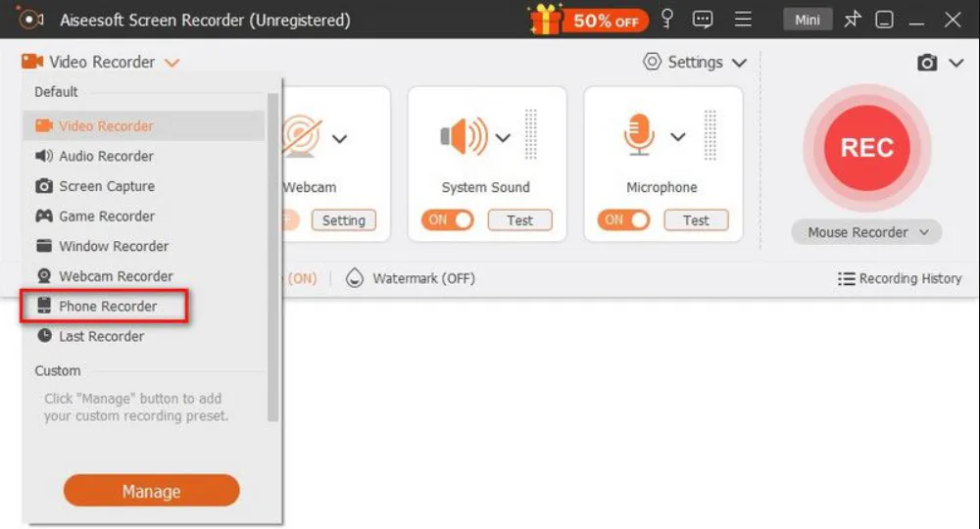Viewport: 980px width, 529px height.
Task: Toggle Microphone ON switch
Action: coord(623,219)
